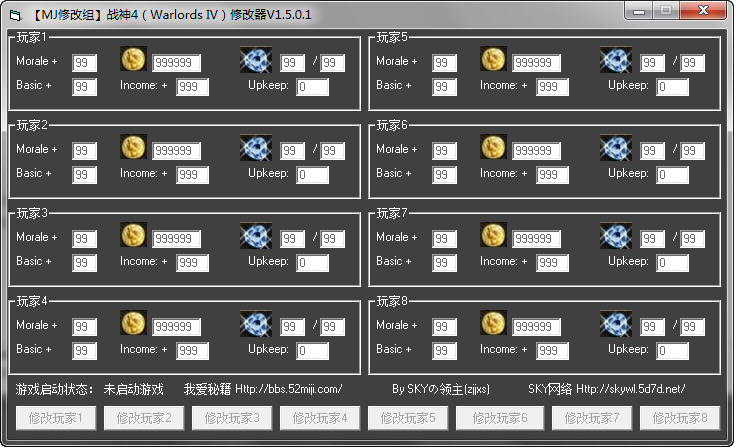
Task: Focus the Upkeep field for 玩家7
Action: pos(672,263)
